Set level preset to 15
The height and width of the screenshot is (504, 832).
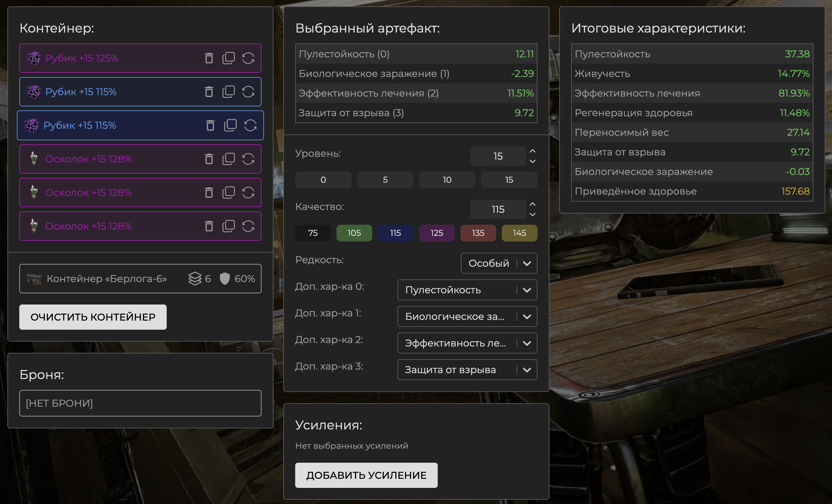tap(509, 180)
